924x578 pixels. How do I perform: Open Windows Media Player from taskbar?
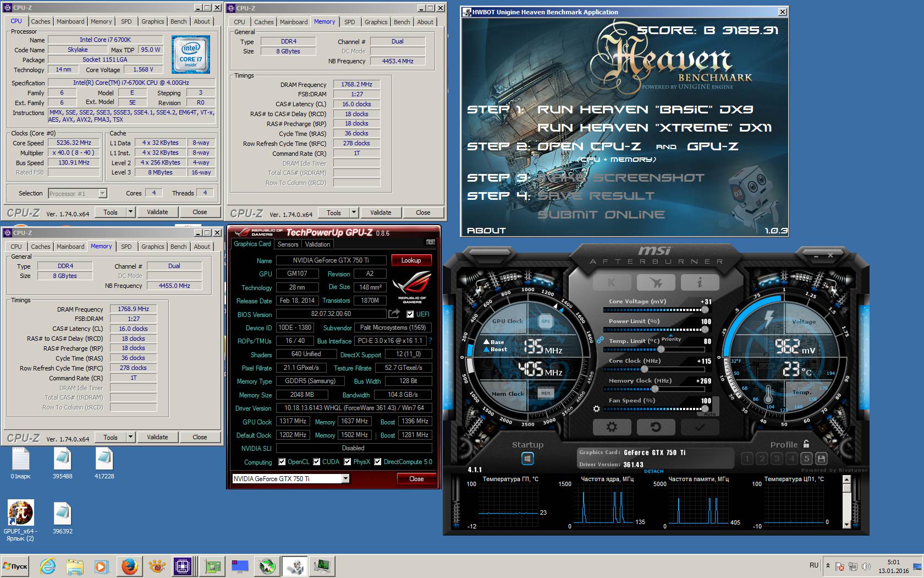pos(102,566)
